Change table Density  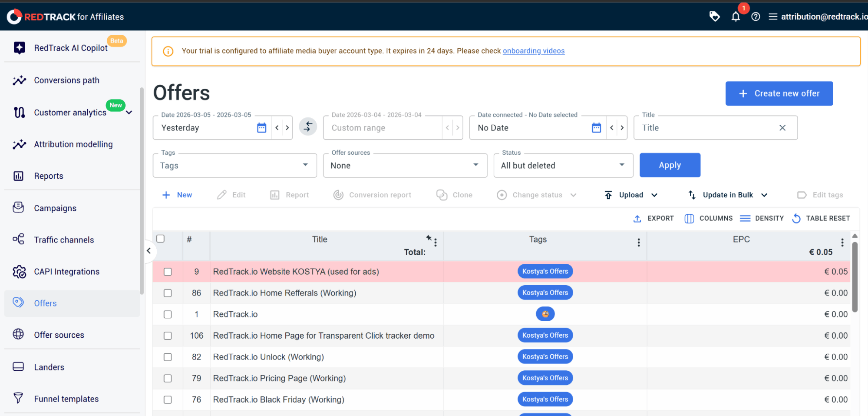762,218
